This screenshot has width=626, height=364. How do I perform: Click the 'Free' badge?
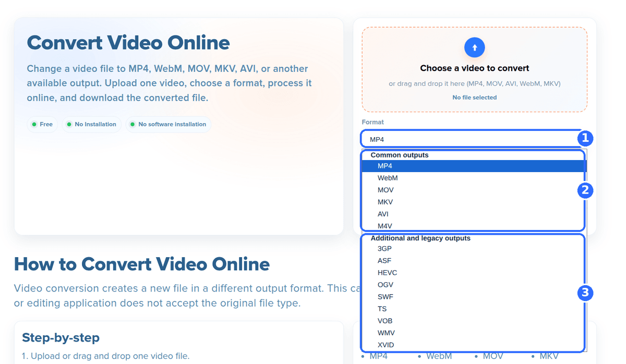(42, 124)
